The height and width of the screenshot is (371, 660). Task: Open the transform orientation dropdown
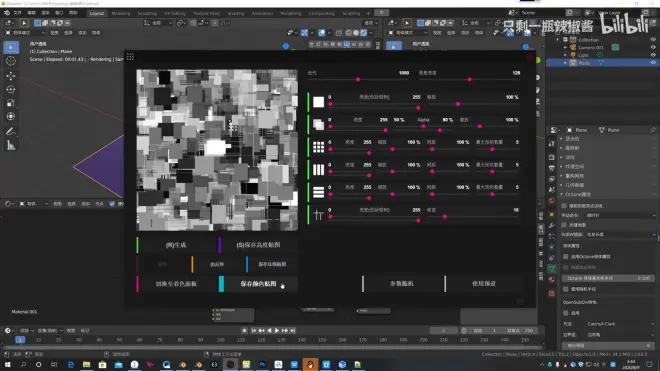point(158,23)
